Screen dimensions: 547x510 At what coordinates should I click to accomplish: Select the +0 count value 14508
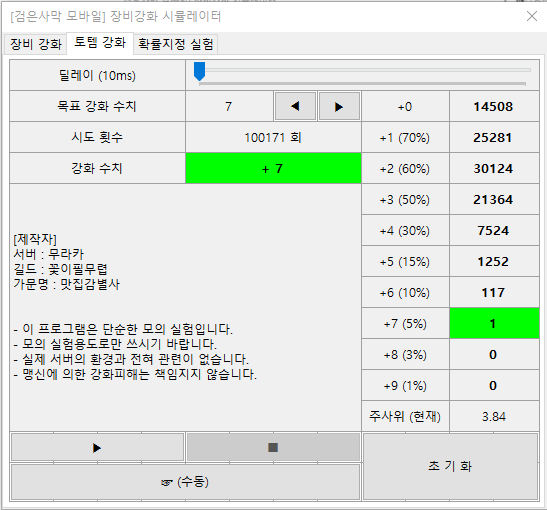494,106
